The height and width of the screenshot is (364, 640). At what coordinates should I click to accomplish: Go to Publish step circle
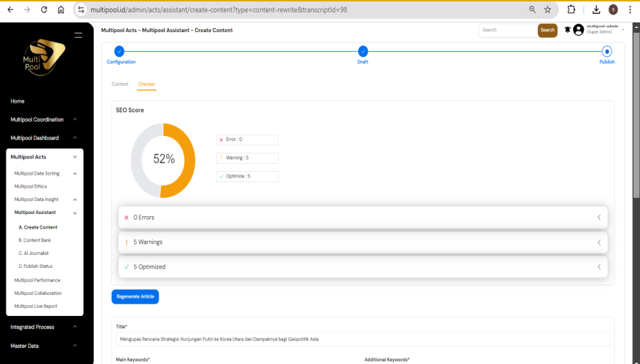tap(607, 52)
